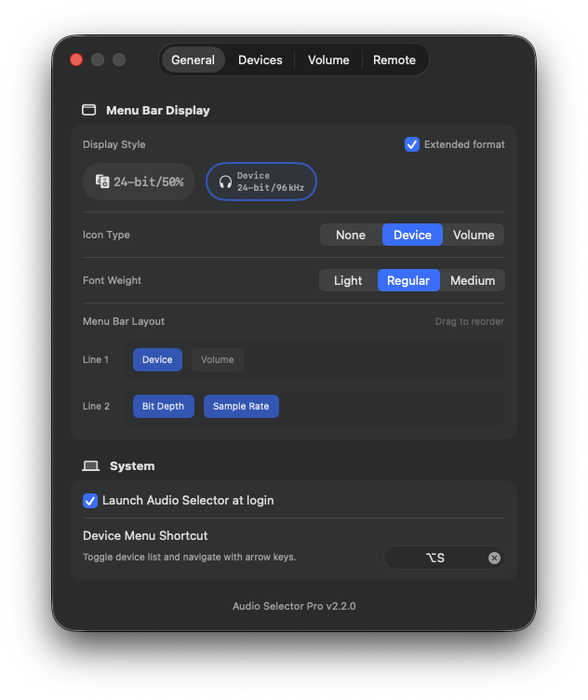Open the Devices tab
This screenshot has height=700, width=588.
261,60
